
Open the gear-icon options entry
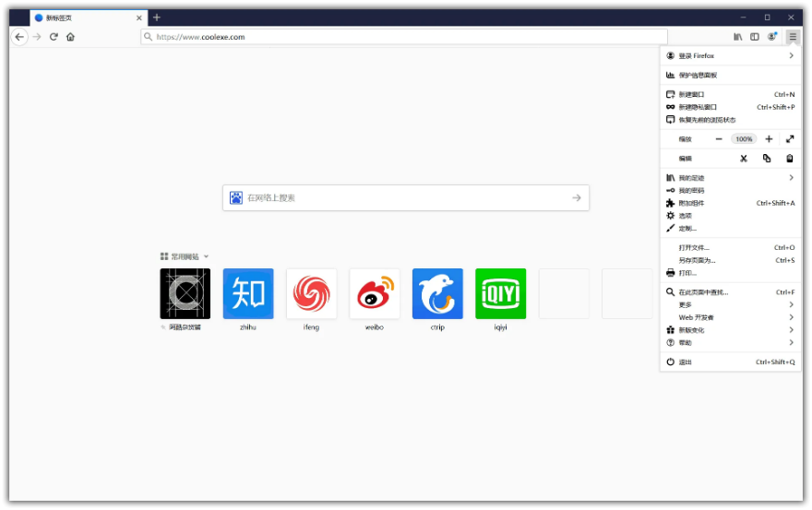[730, 216]
